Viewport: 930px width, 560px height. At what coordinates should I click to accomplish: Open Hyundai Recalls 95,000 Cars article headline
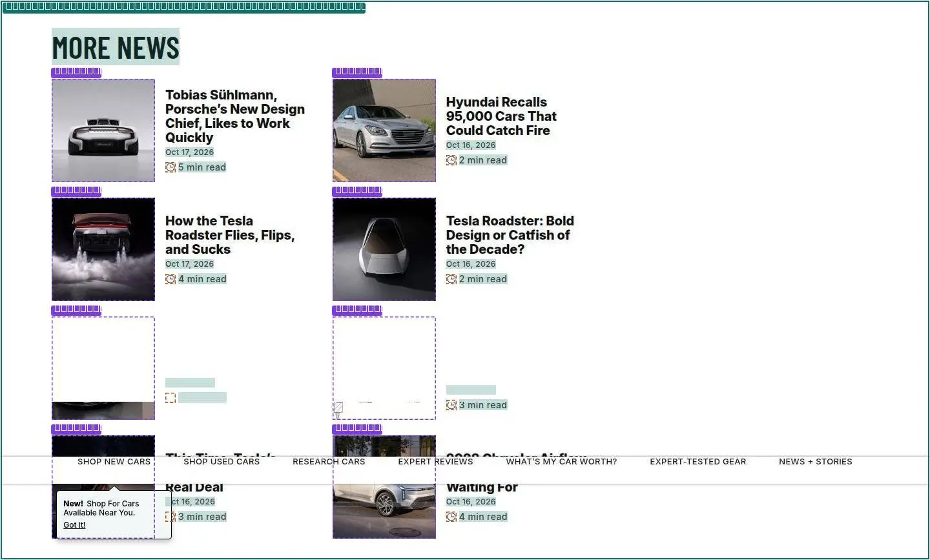(x=501, y=116)
